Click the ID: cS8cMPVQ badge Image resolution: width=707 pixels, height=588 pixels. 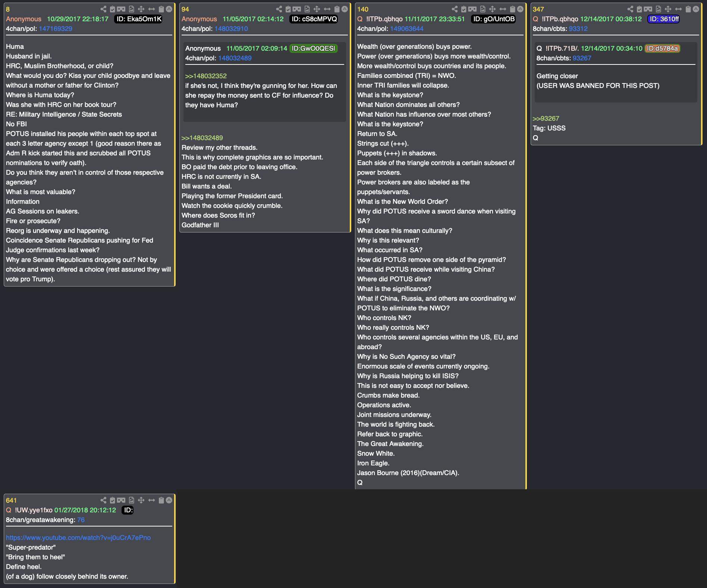[x=314, y=19]
